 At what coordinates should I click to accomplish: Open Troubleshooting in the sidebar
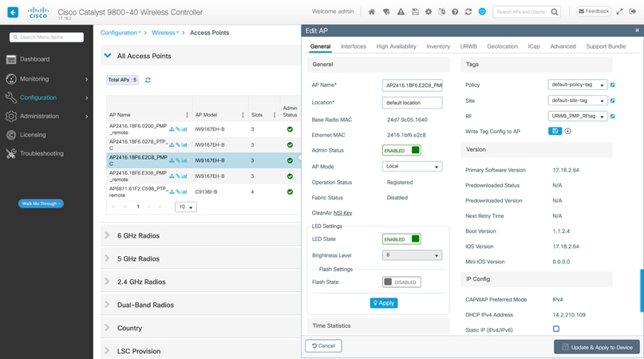(x=47, y=154)
